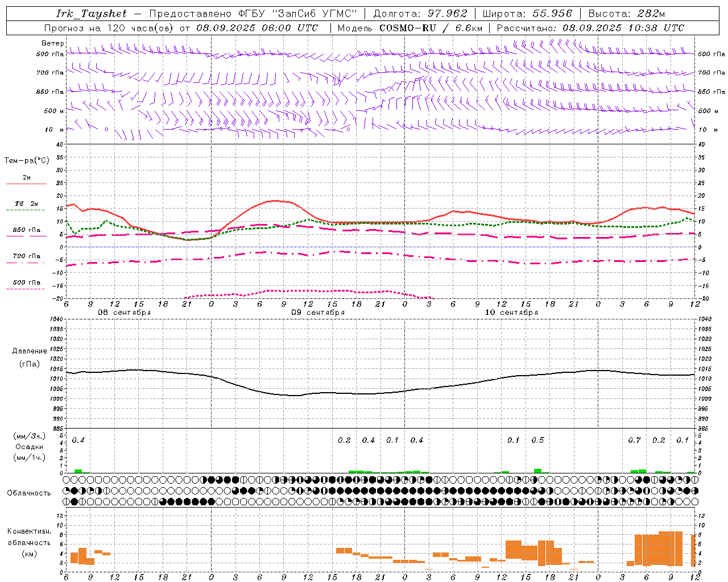Click the 'Облачность' cloudiness label
The width and height of the screenshot is (728, 582).
coord(29,493)
